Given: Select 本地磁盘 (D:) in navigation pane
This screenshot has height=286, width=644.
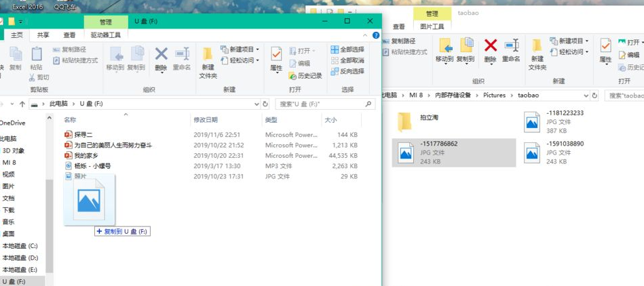Looking at the screenshot, I should tap(20, 258).
